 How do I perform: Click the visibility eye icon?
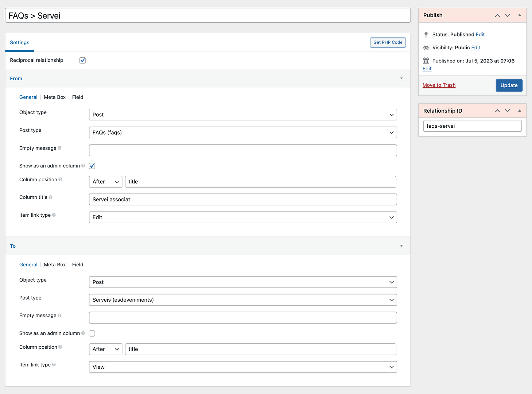tap(426, 48)
